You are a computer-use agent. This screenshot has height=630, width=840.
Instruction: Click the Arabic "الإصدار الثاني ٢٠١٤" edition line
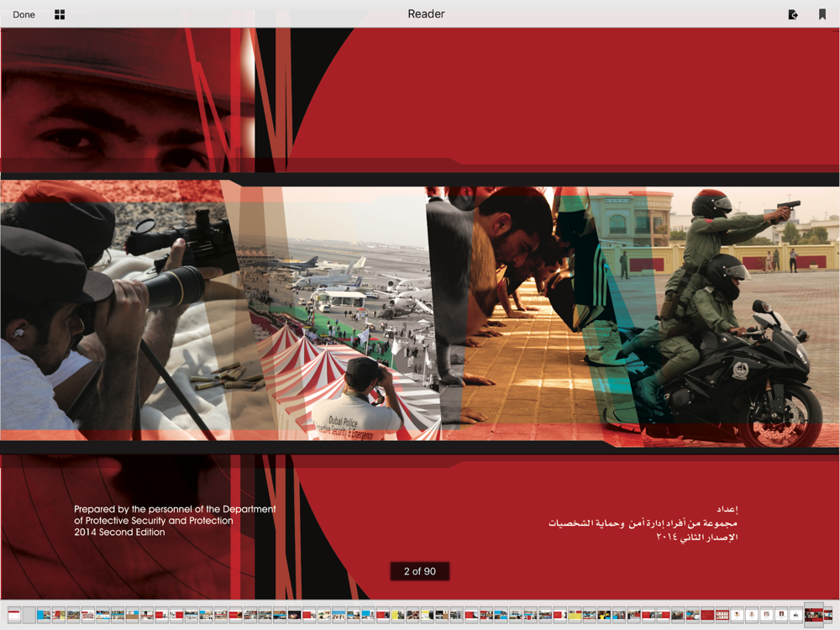click(697, 537)
